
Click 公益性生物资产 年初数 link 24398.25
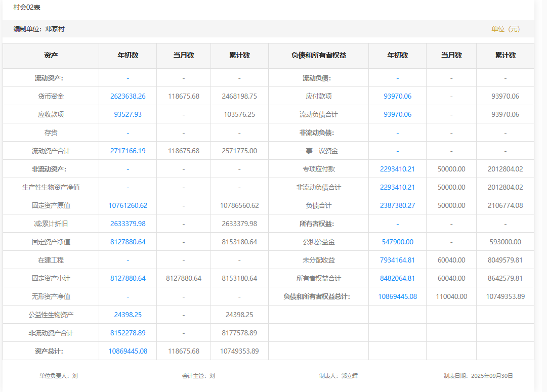(x=128, y=315)
